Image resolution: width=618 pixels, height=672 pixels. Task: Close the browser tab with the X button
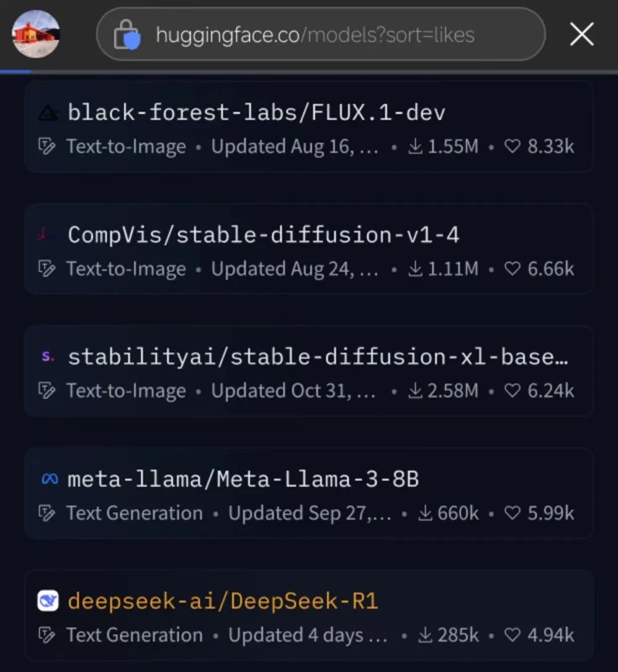[x=582, y=35]
